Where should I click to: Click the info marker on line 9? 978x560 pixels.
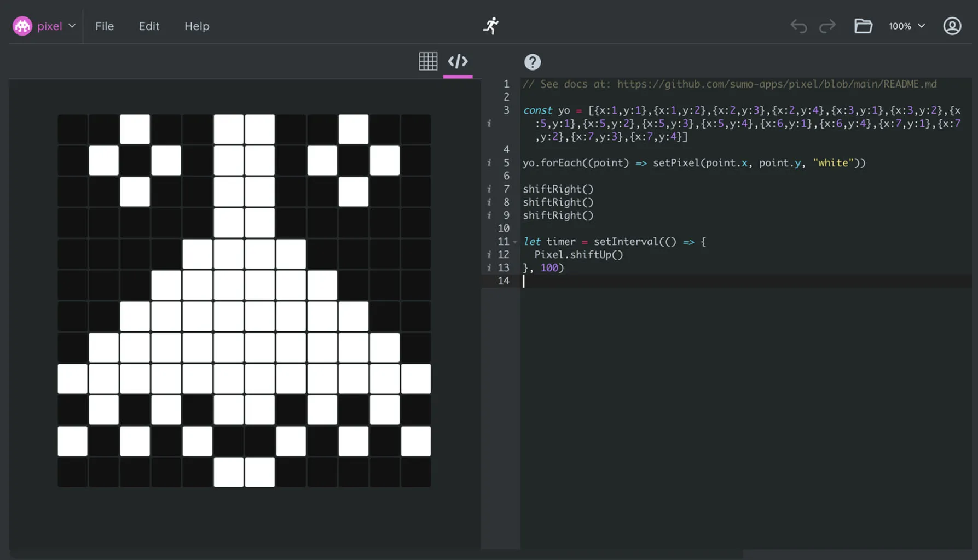(489, 215)
